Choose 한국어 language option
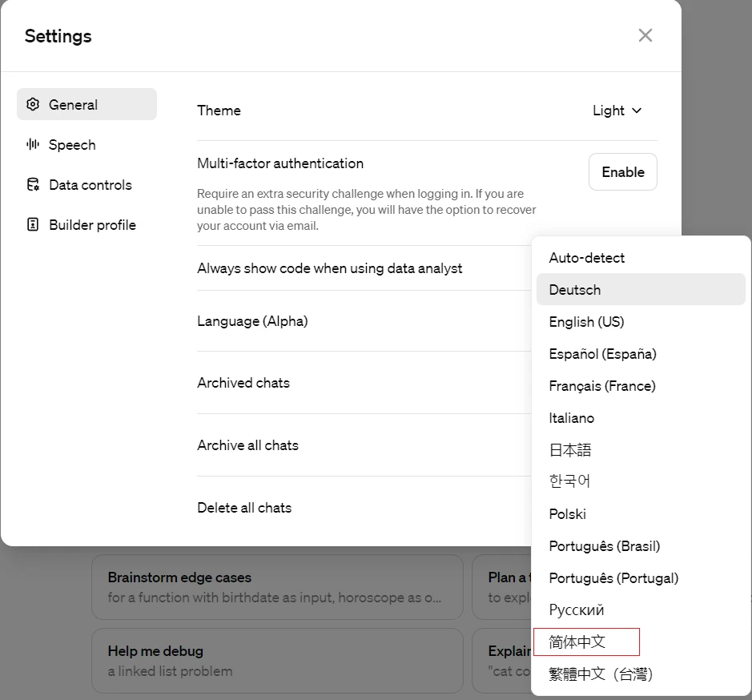 click(640, 481)
